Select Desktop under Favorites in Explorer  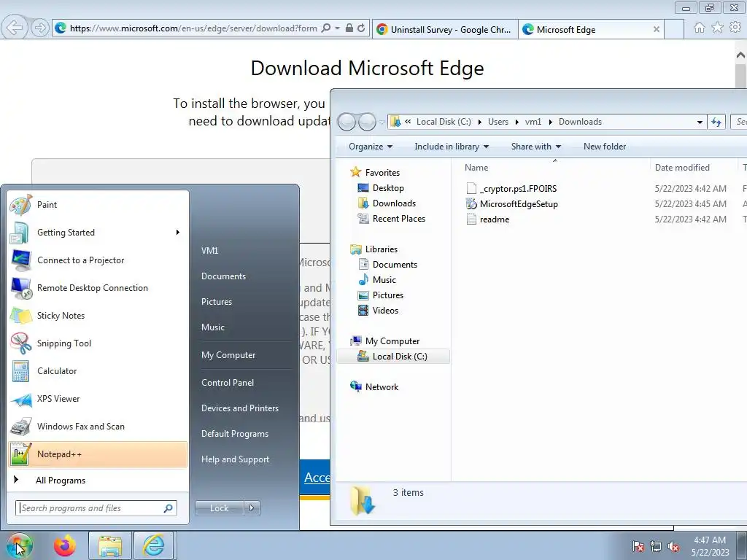point(381,188)
